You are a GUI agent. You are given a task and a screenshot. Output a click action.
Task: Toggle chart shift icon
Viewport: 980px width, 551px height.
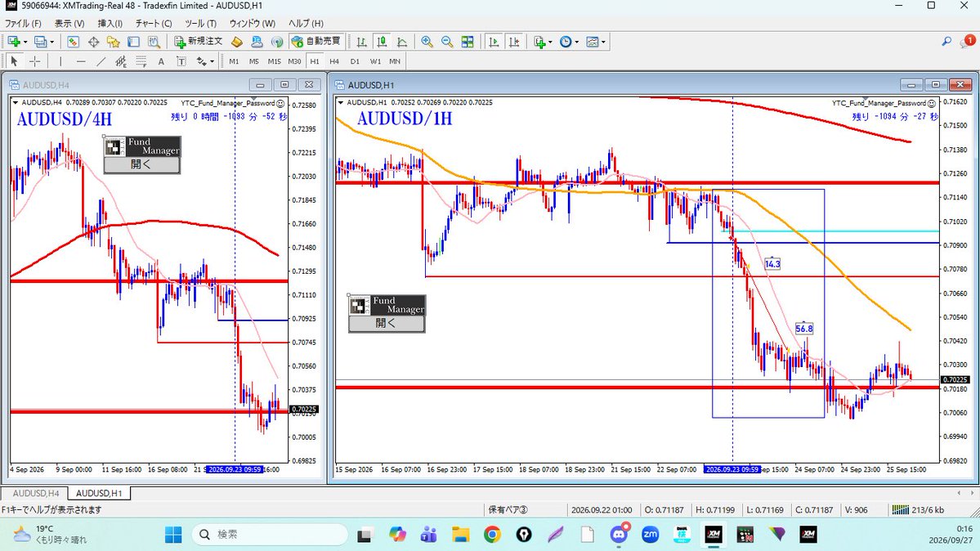click(514, 42)
